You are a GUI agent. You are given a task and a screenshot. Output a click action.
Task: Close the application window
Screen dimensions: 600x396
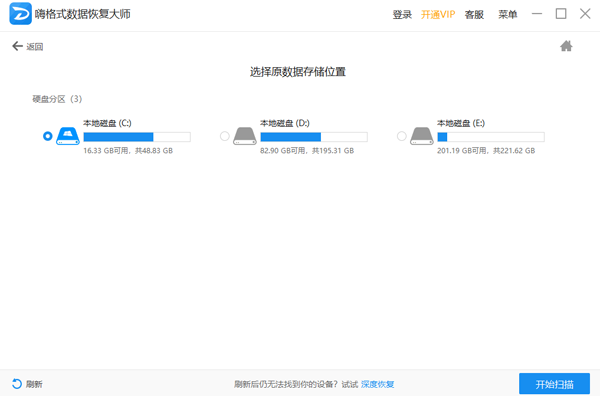pos(585,14)
